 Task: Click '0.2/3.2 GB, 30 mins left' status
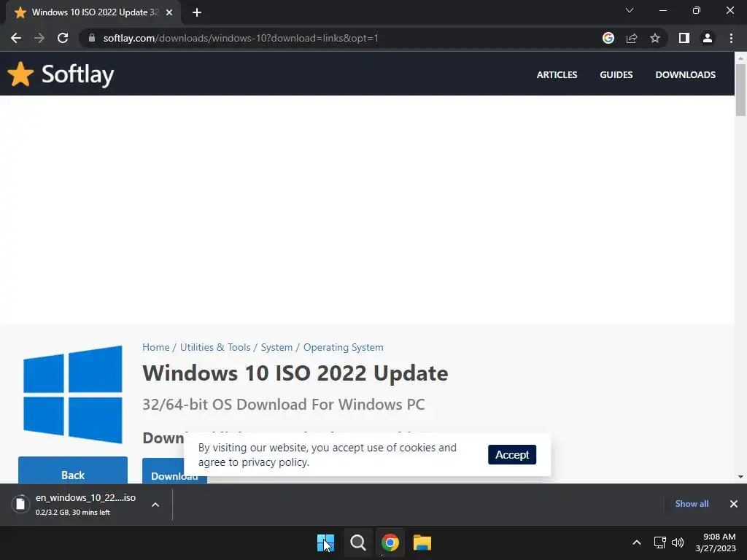(72, 513)
